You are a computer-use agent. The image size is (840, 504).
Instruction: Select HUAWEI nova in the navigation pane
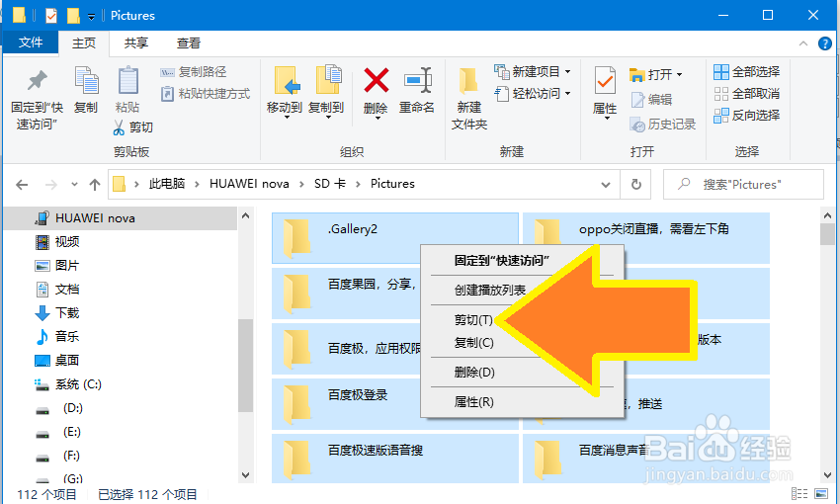click(x=120, y=218)
